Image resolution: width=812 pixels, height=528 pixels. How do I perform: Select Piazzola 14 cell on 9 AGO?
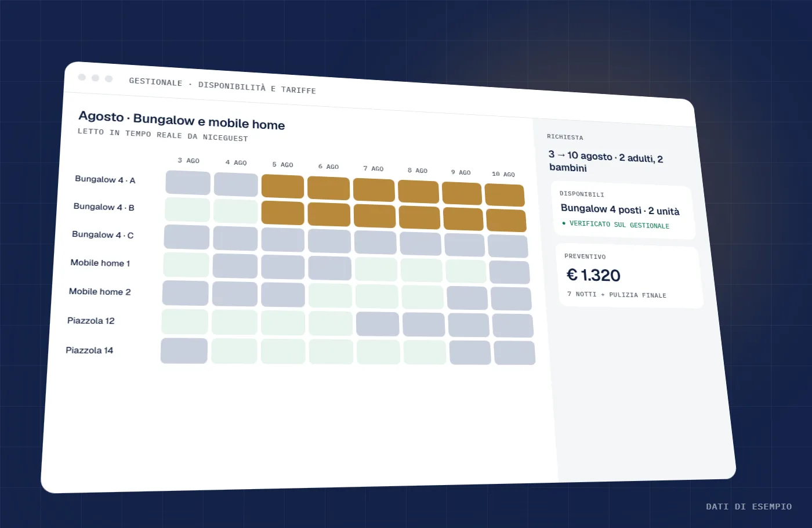pos(470,352)
